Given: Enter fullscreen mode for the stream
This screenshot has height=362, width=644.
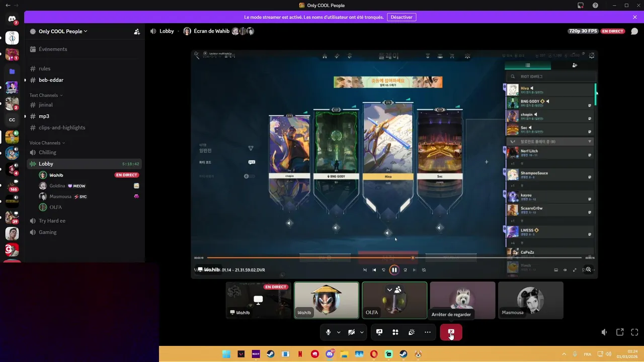Looking at the screenshot, I should coord(634,332).
